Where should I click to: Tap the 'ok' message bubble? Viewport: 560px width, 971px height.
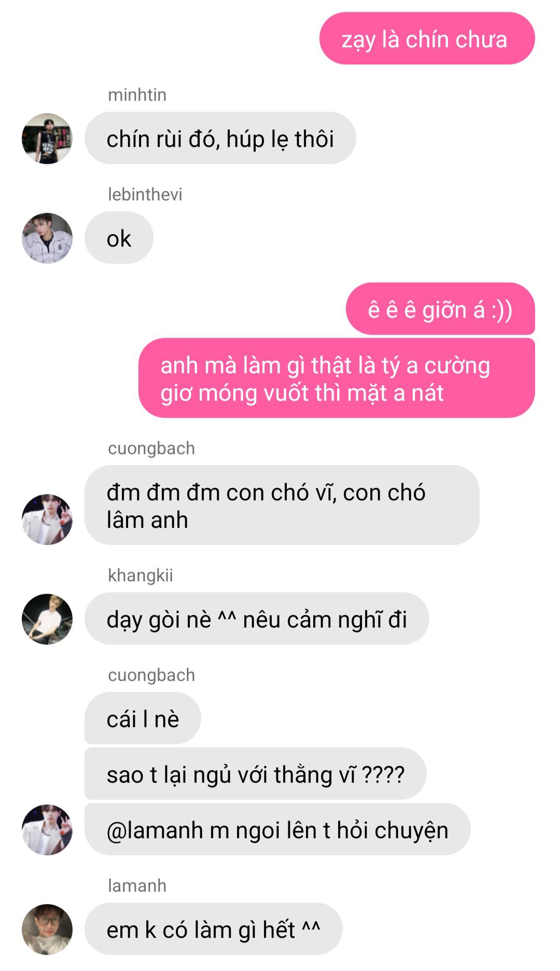pyautogui.click(x=119, y=238)
